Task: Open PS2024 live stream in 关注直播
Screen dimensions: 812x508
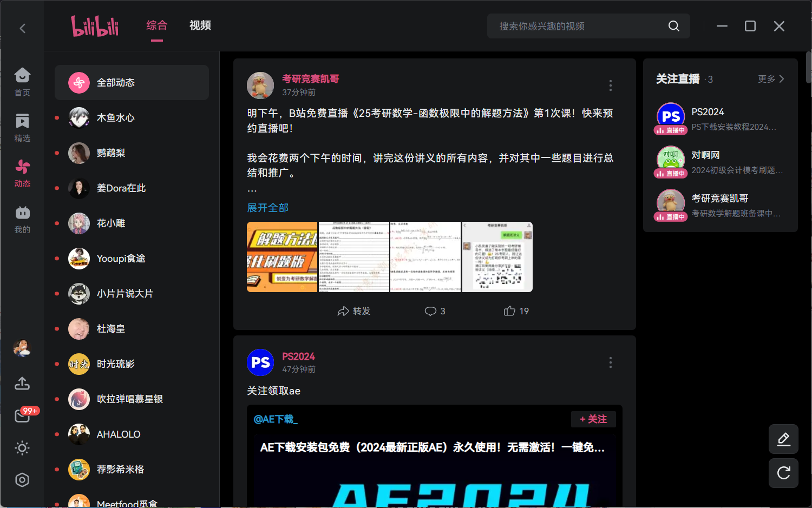Action: click(721, 119)
